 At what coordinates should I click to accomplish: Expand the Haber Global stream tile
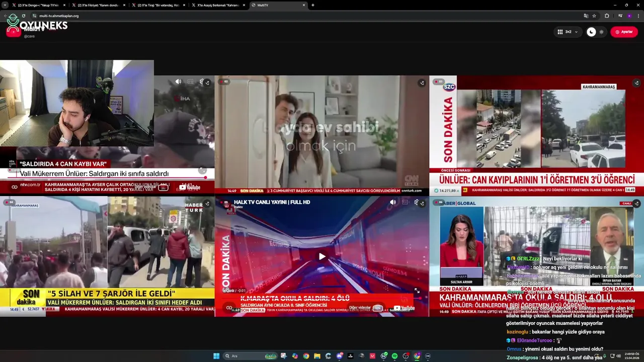pyautogui.click(x=636, y=204)
